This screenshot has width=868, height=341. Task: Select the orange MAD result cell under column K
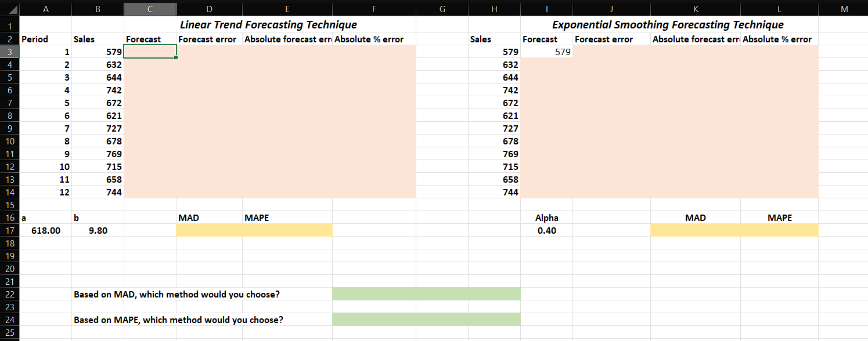[696, 230]
